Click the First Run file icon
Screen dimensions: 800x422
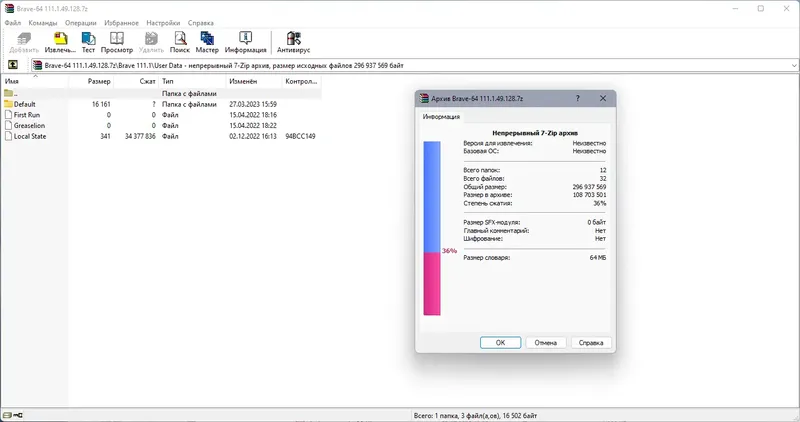click(x=8, y=115)
